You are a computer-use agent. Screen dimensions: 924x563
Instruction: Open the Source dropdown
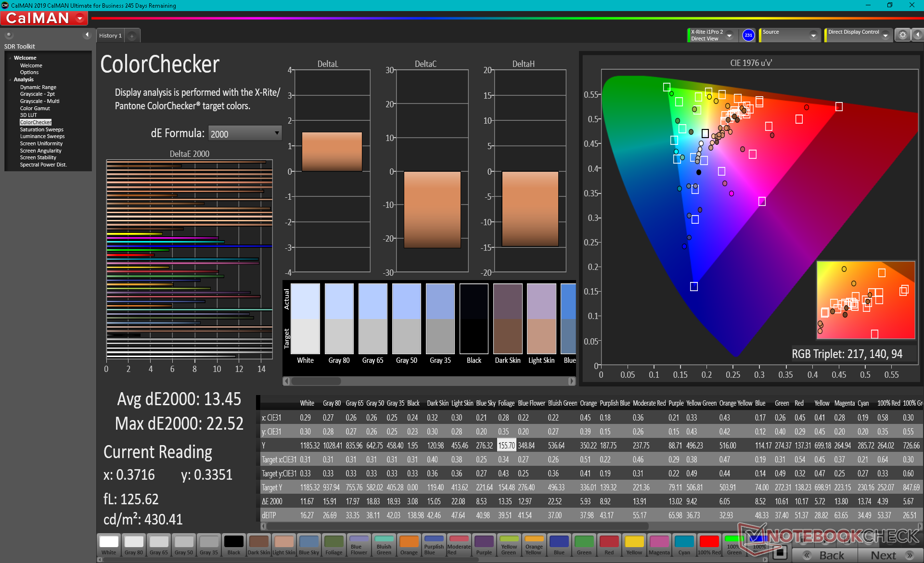[813, 36]
